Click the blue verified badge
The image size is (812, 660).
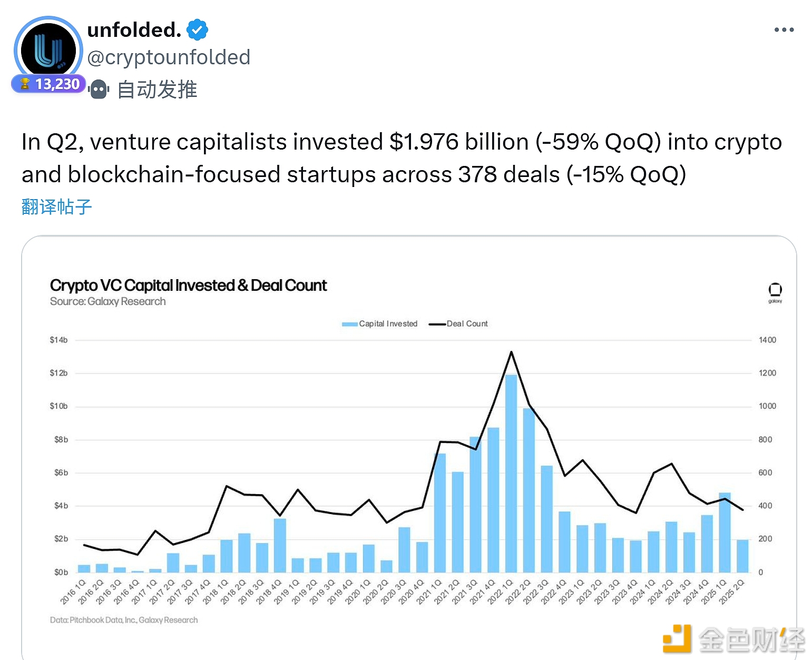coord(198,30)
